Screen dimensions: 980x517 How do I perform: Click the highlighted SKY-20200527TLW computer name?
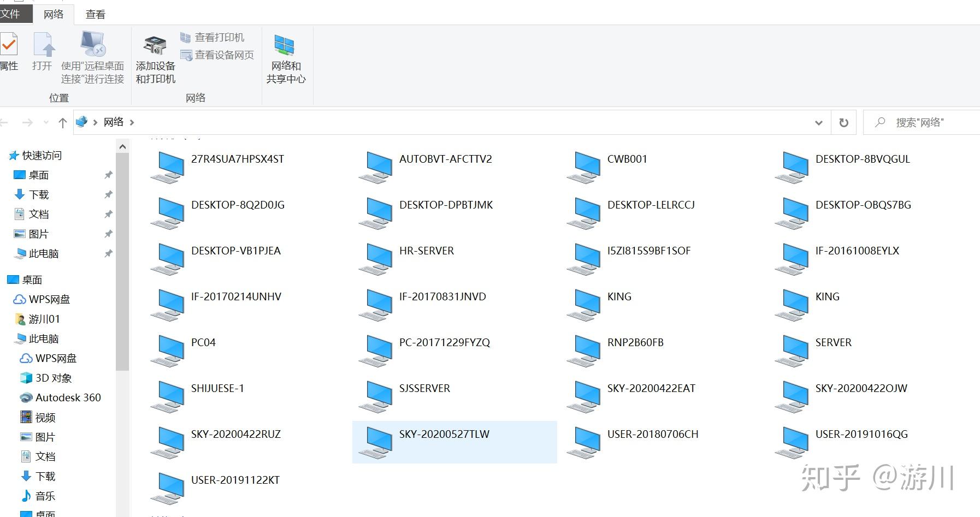tap(444, 435)
